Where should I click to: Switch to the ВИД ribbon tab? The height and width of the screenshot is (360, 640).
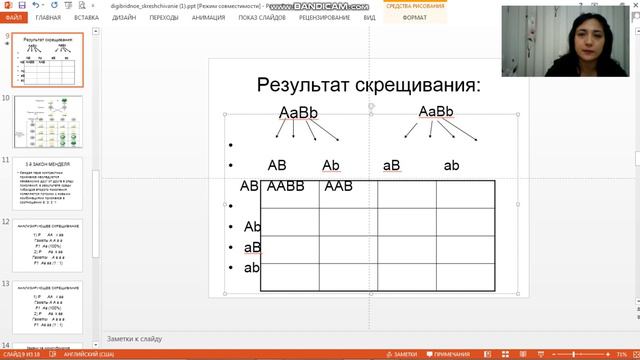click(x=369, y=18)
